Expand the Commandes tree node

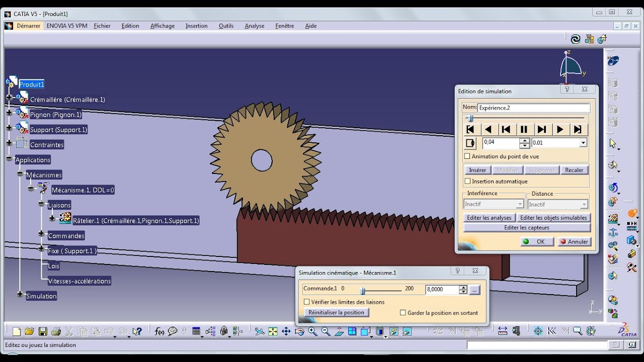click(41, 234)
